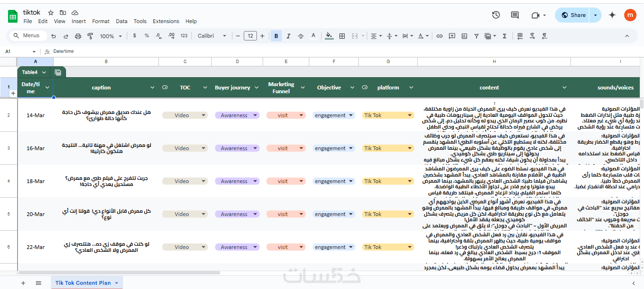Open the Data menu
Image resolution: width=644 pixels, height=289 pixels.
click(x=122, y=21)
